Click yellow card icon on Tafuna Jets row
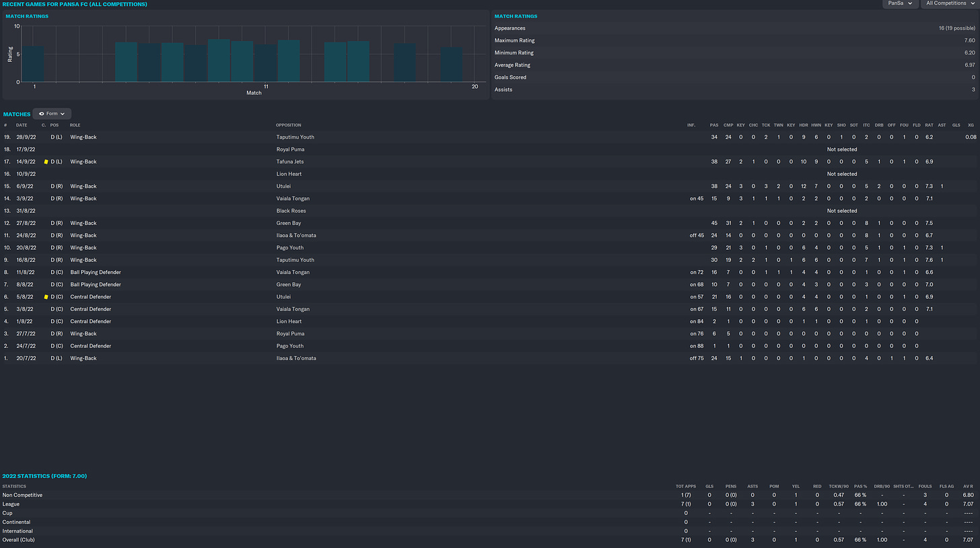Screen dimensions: 980x548 (x=46, y=162)
